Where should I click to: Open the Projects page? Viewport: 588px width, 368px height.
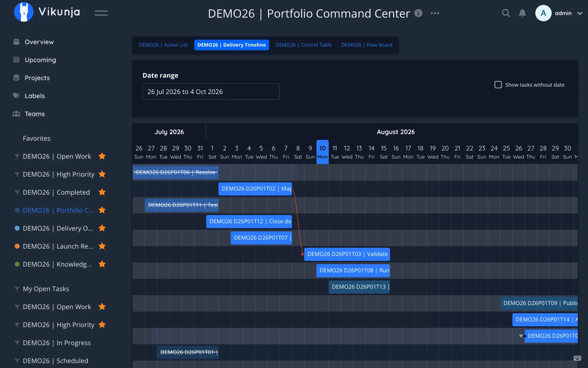[x=37, y=78]
